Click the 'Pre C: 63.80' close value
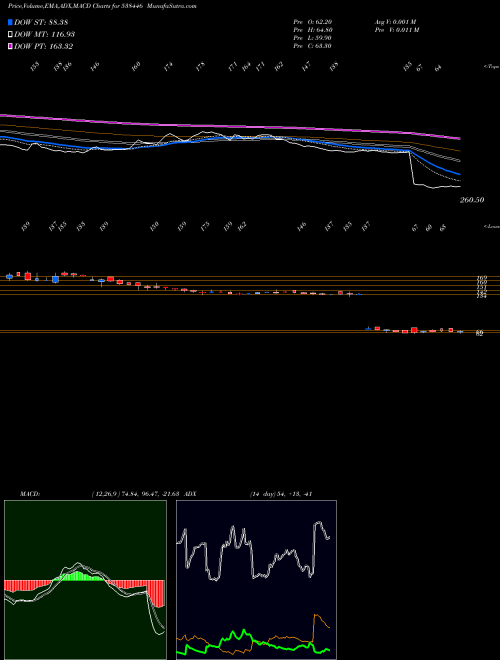 (313, 46)
